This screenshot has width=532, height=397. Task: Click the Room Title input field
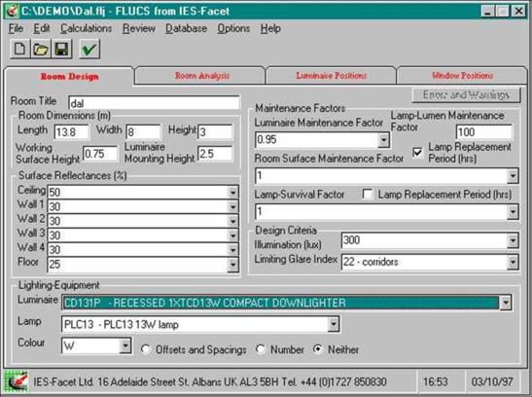154,103
